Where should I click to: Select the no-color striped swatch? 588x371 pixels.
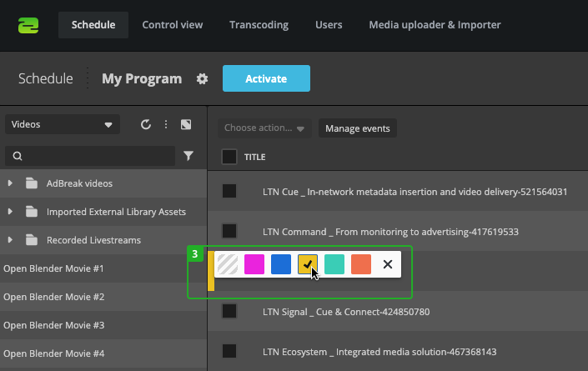[x=227, y=264]
